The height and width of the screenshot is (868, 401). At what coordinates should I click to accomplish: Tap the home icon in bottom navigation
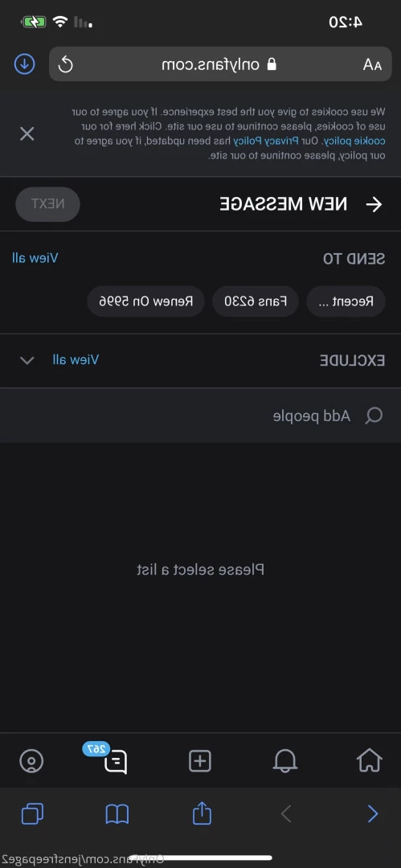pyautogui.click(x=369, y=760)
